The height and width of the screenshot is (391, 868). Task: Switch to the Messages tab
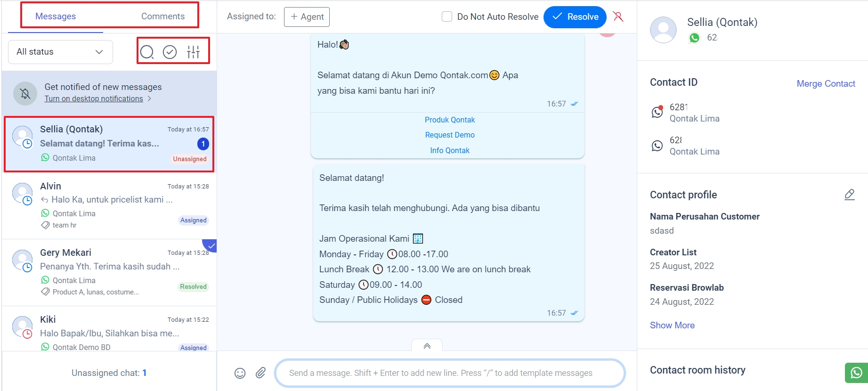[56, 16]
